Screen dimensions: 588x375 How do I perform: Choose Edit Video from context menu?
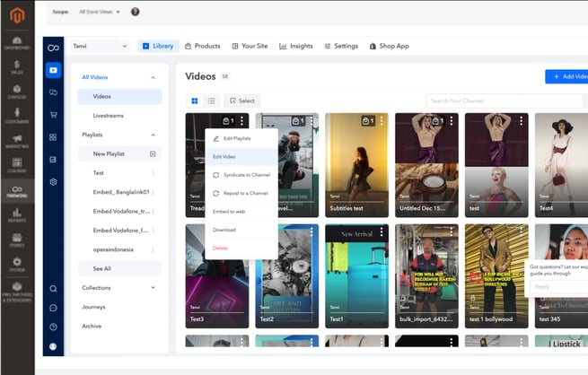pyautogui.click(x=224, y=157)
